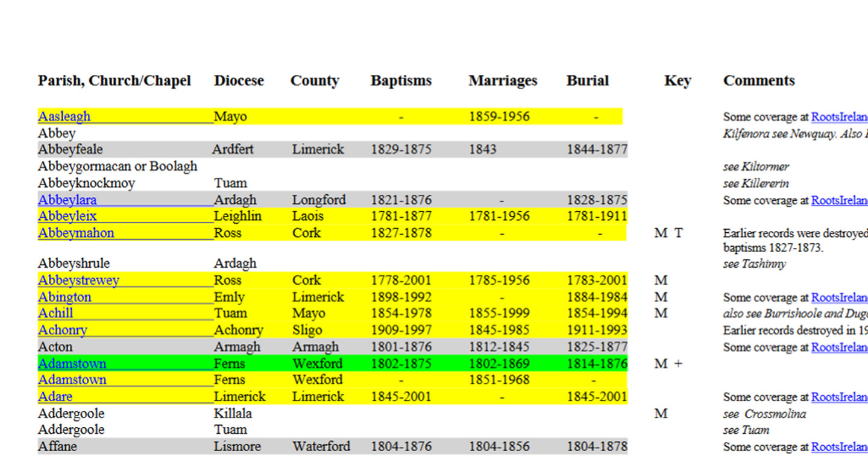The image size is (868, 456).
Task: Select the 'M +' key for Adamstown
Action: (x=668, y=364)
